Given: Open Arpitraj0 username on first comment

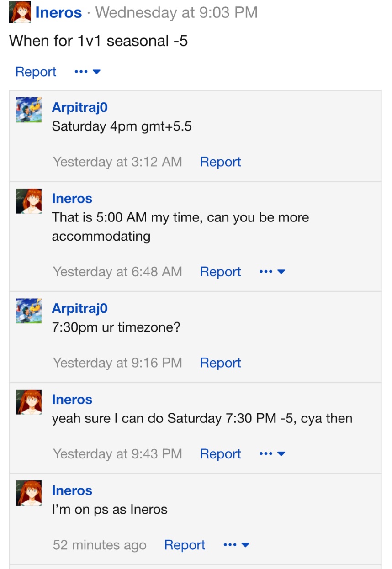Looking at the screenshot, I should point(79,107).
